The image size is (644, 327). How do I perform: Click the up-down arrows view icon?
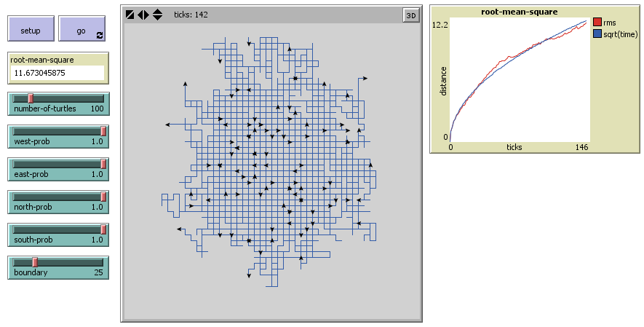(157, 15)
